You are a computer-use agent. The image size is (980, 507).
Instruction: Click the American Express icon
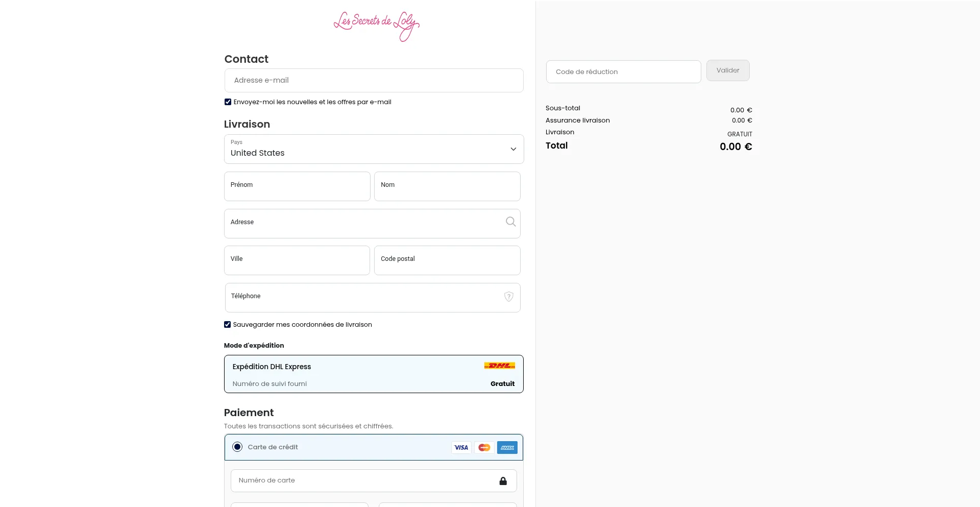507,448
